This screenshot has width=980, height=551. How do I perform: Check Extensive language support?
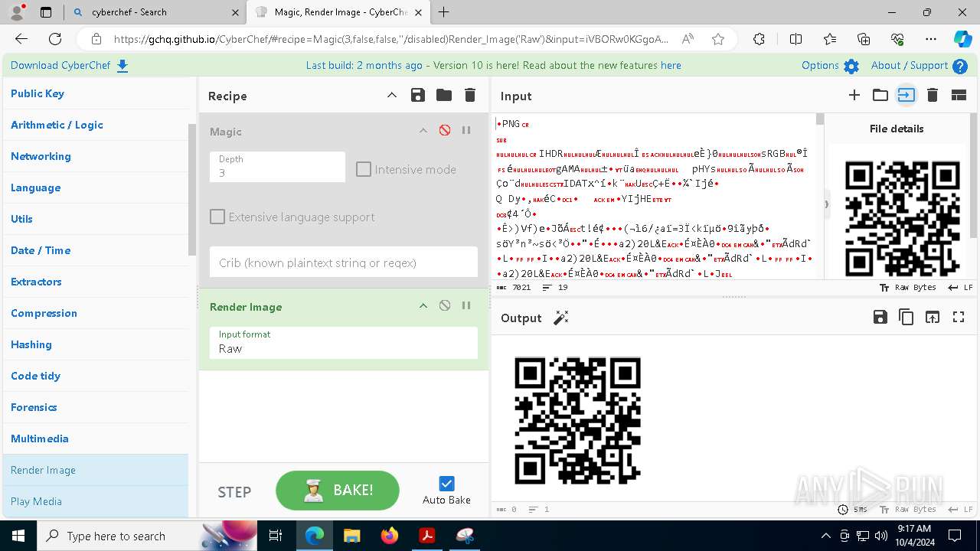coord(217,217)
